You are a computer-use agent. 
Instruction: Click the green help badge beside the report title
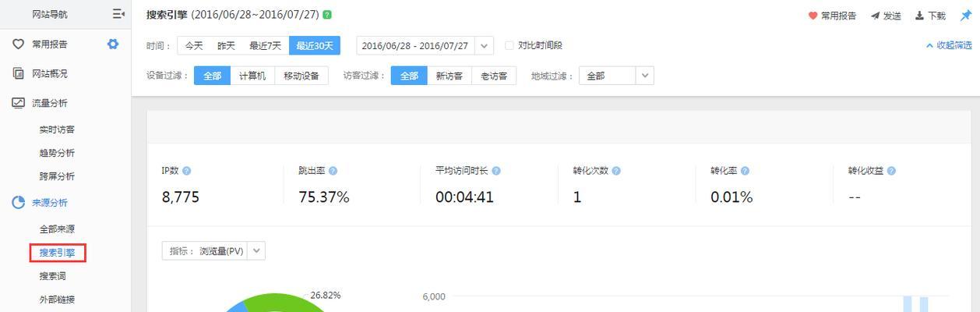coord(327,15)
